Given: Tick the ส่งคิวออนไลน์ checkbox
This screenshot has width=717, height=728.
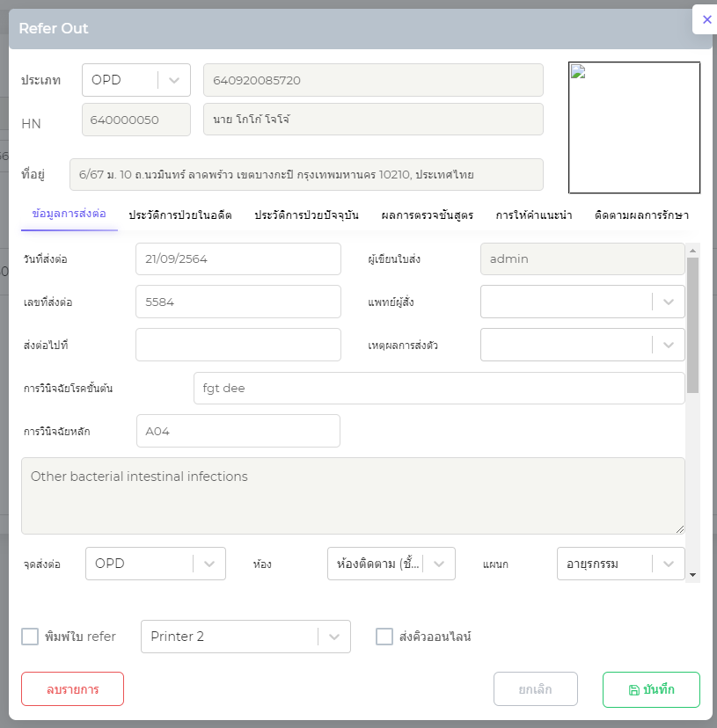Looking at the screenshot, I should coord(384,637).
